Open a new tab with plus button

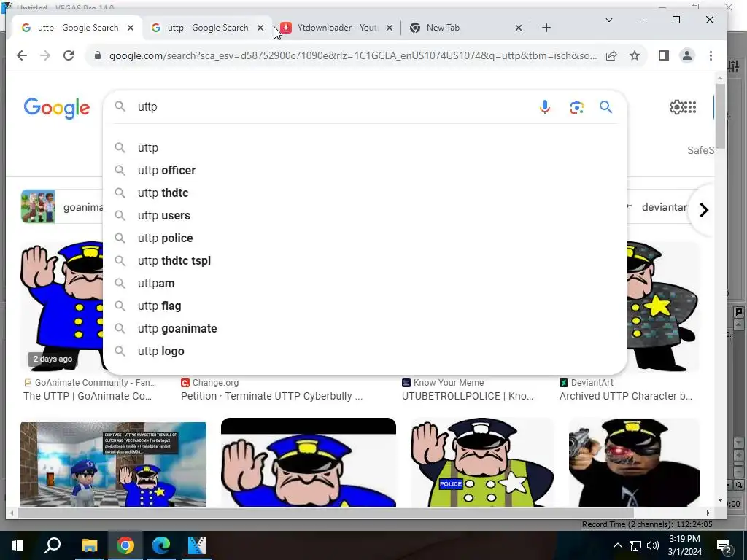click(546, 28)
